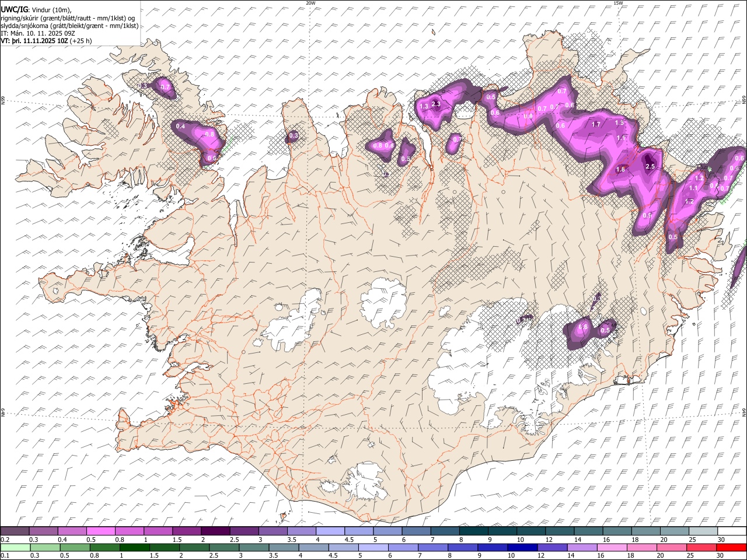Click the '15W' longitude label
747x560 pixels.
pyautogui.click(x=618, y=3)
